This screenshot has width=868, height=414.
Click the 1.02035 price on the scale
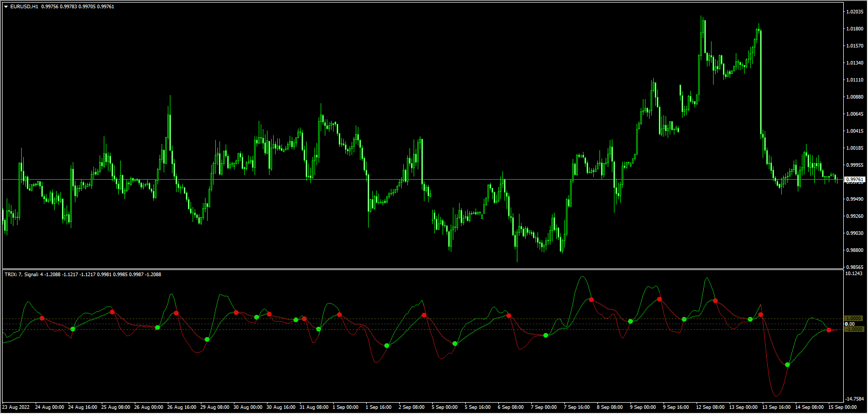pos(855,11)
